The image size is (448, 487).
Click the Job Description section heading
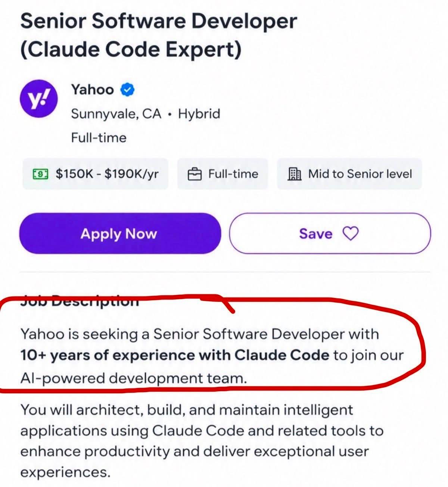pos(80,301)
